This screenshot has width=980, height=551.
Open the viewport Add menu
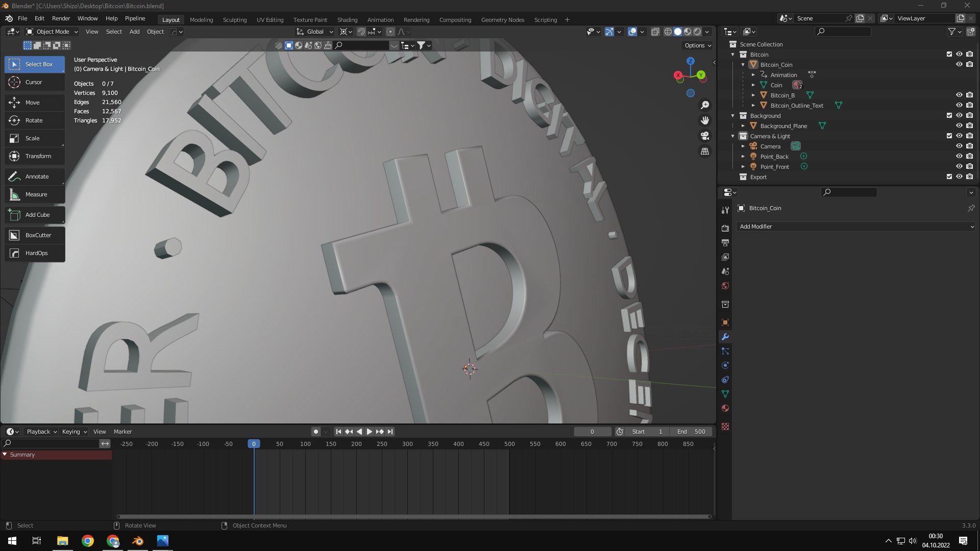[134, 32]
